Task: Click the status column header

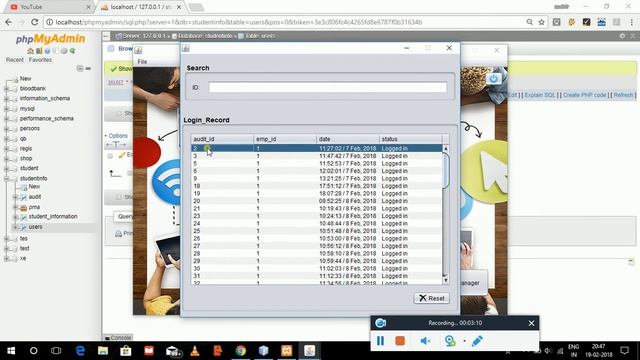Action: click(x=411, y=139)
